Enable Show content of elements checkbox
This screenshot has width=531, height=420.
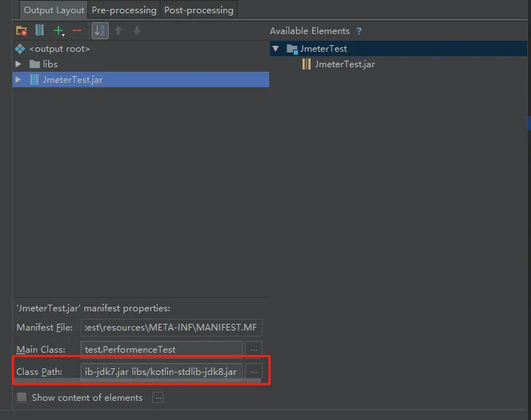21,397
